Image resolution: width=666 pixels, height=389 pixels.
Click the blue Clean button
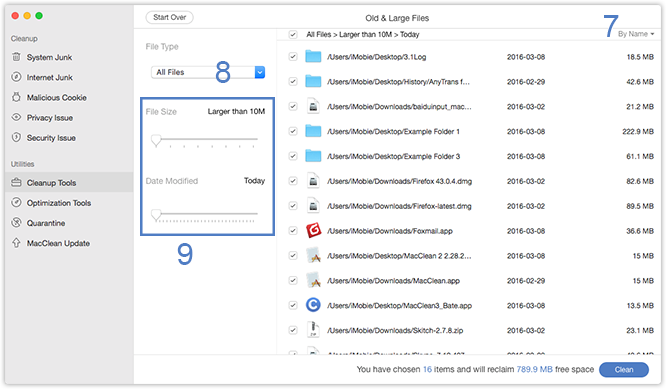624,369
